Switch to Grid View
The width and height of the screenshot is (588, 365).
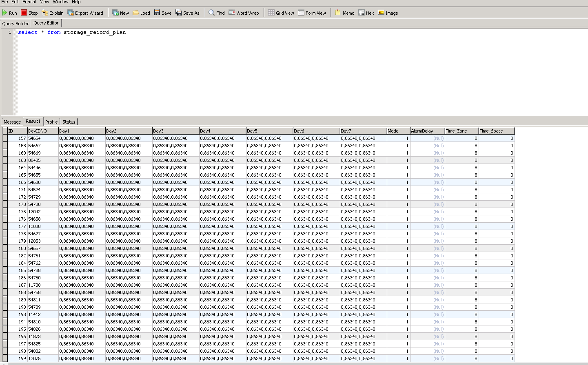[281, 13]
